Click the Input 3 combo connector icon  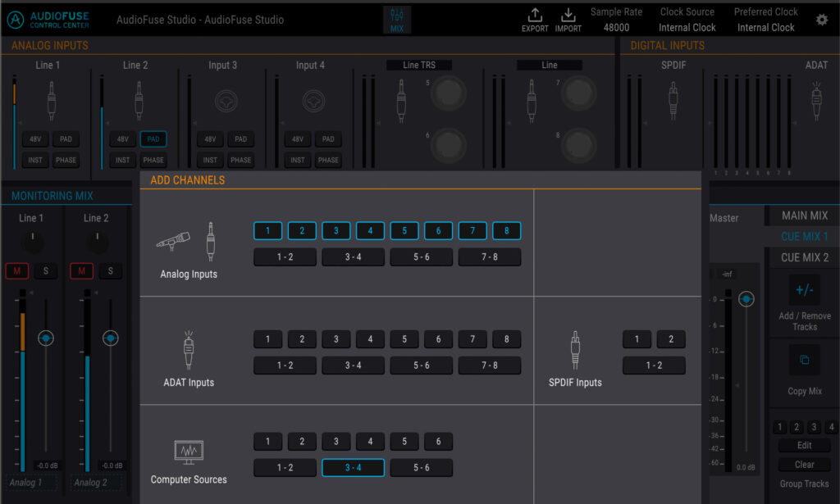point(226,101)
